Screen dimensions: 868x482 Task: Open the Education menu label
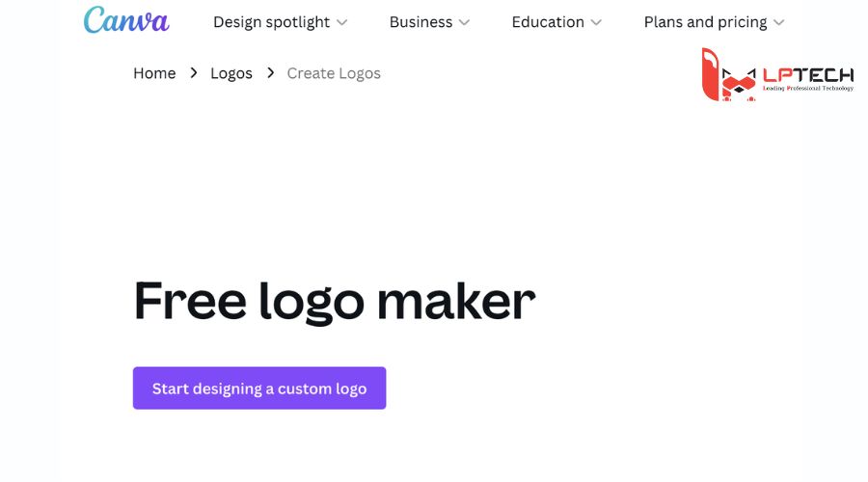click(x=548, y=22)
